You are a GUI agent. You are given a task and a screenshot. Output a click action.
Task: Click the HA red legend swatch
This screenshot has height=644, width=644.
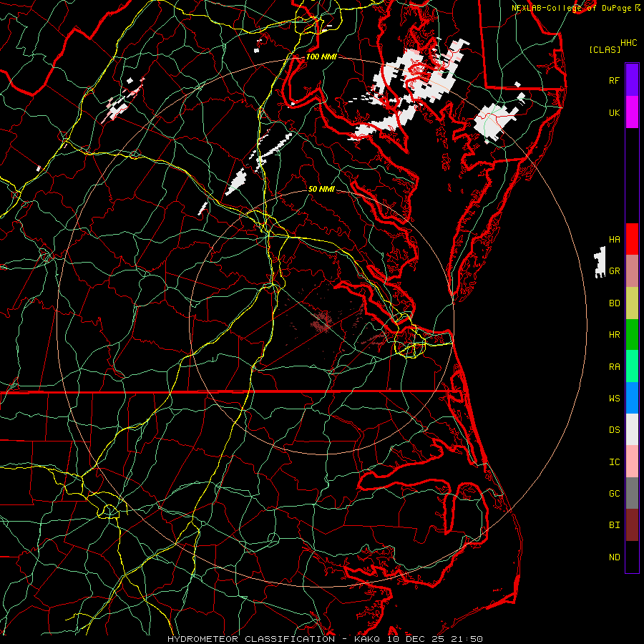point(632,239)
